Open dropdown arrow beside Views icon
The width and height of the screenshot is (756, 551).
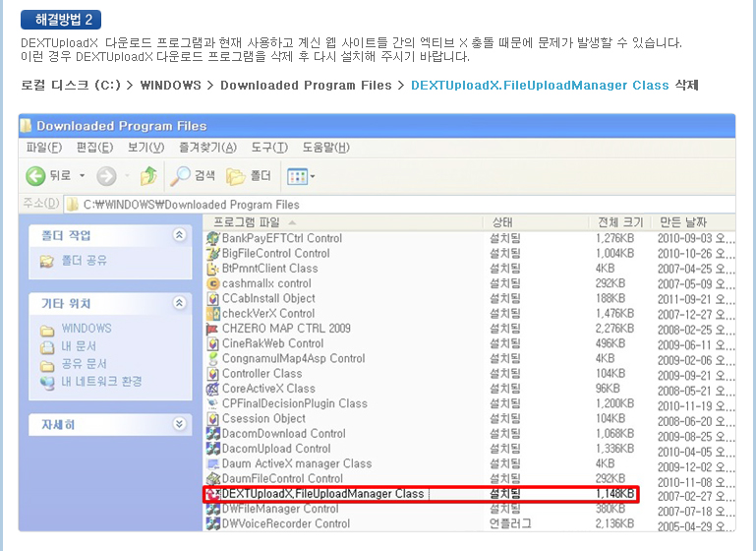coord(313,176)
